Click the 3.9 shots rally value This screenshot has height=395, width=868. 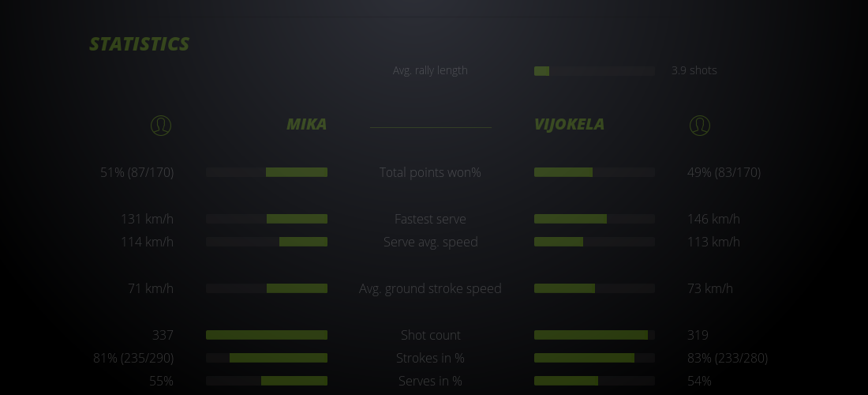point(694,70)
